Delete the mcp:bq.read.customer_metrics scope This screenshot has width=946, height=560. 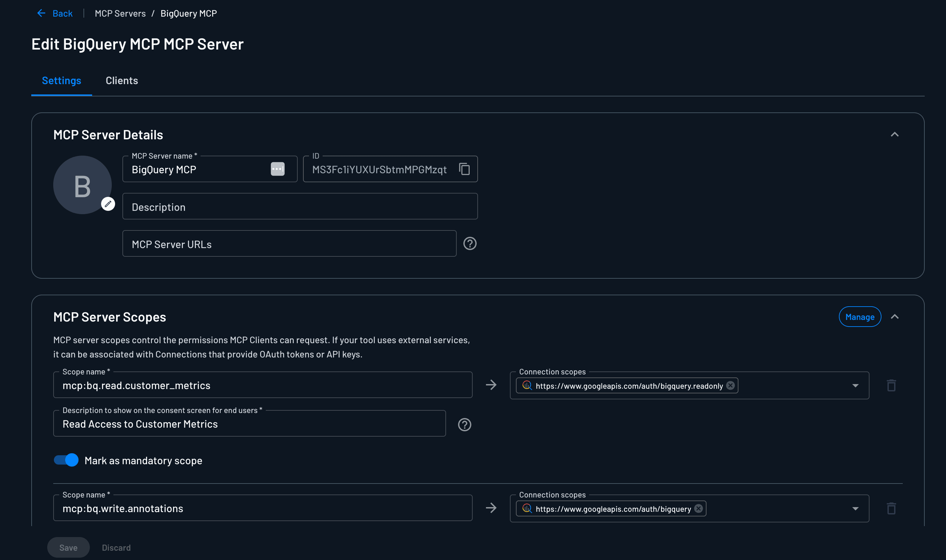[x=891, y=386]
